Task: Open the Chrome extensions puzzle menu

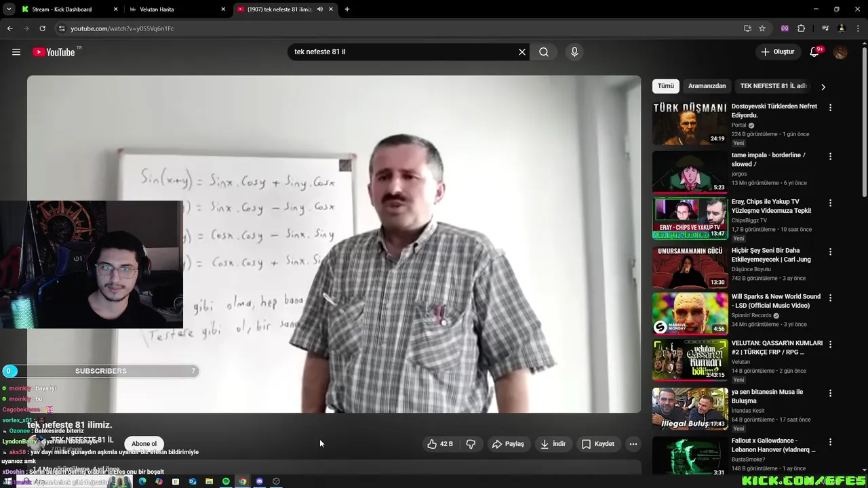Action: (801, 28)
